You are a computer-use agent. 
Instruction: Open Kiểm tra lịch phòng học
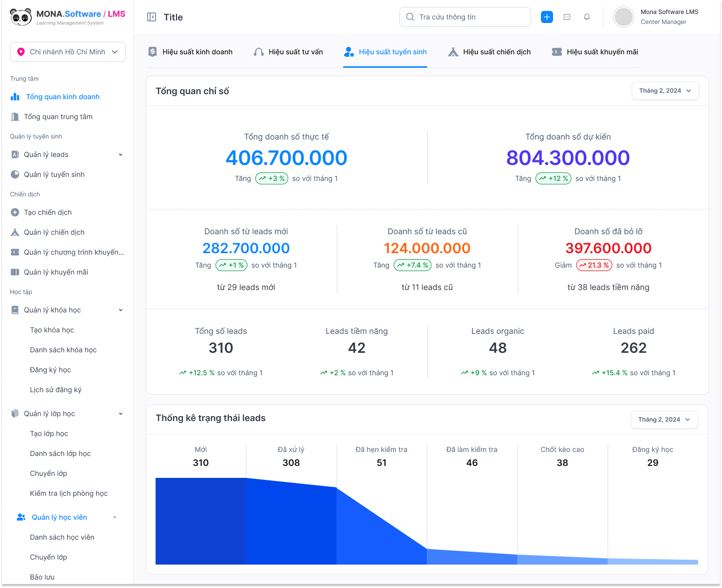(x=69, y=493)
